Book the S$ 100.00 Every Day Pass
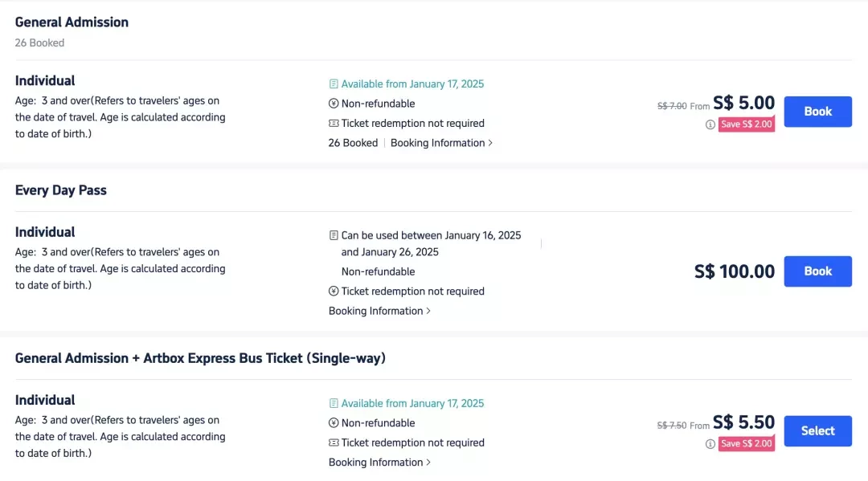Screen dimensions: 868x481 coord(817,271)
